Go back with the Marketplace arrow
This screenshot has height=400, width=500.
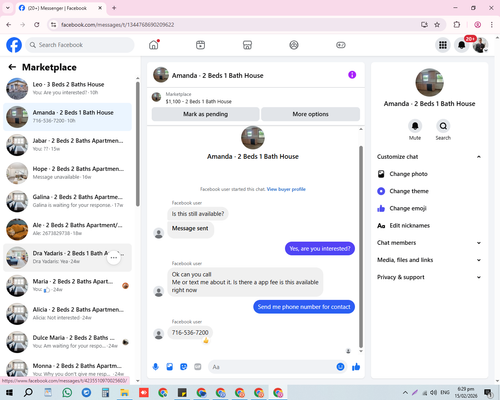click(12, 67)
